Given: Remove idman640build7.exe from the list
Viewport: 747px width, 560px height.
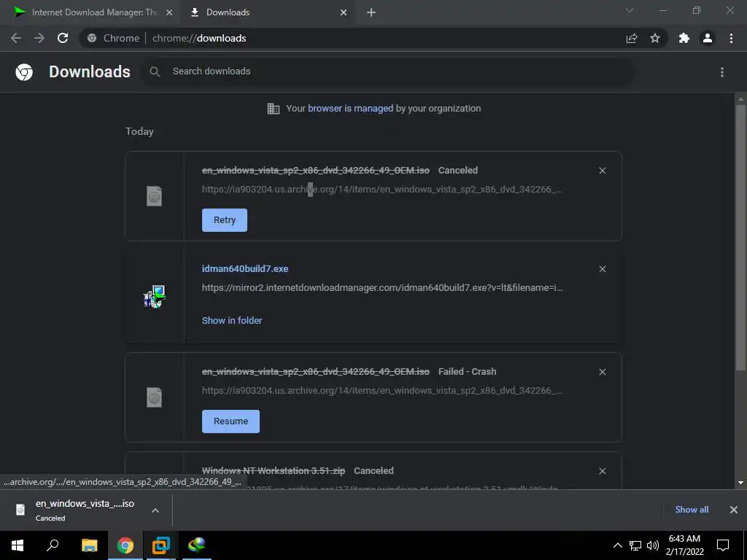Looking at the screenshot, I should (x=602, y=269).
